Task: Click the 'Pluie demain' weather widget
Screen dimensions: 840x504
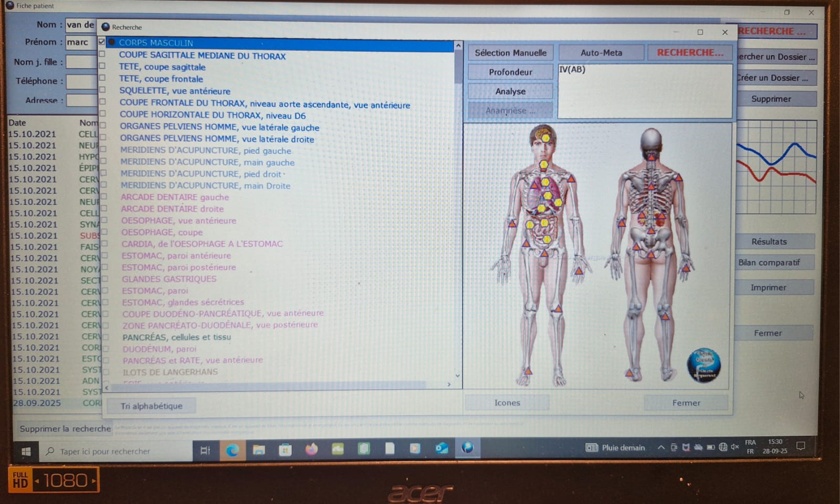Action: (615, 447)
